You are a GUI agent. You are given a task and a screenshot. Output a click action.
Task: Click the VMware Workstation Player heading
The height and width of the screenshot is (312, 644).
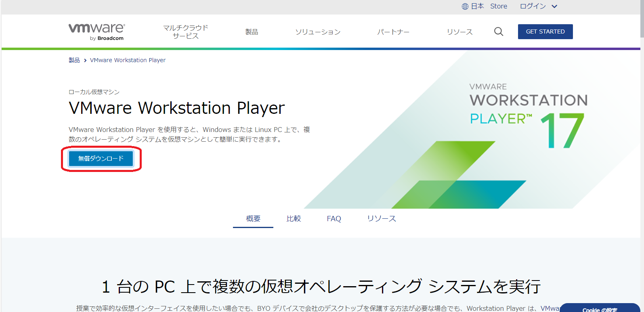177,108
